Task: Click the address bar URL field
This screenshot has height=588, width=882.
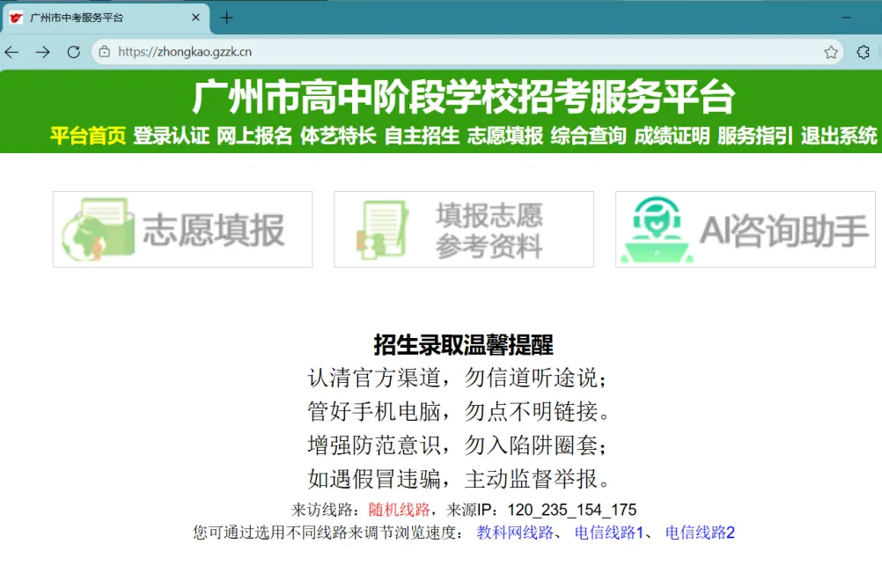Action: point(467,52)
